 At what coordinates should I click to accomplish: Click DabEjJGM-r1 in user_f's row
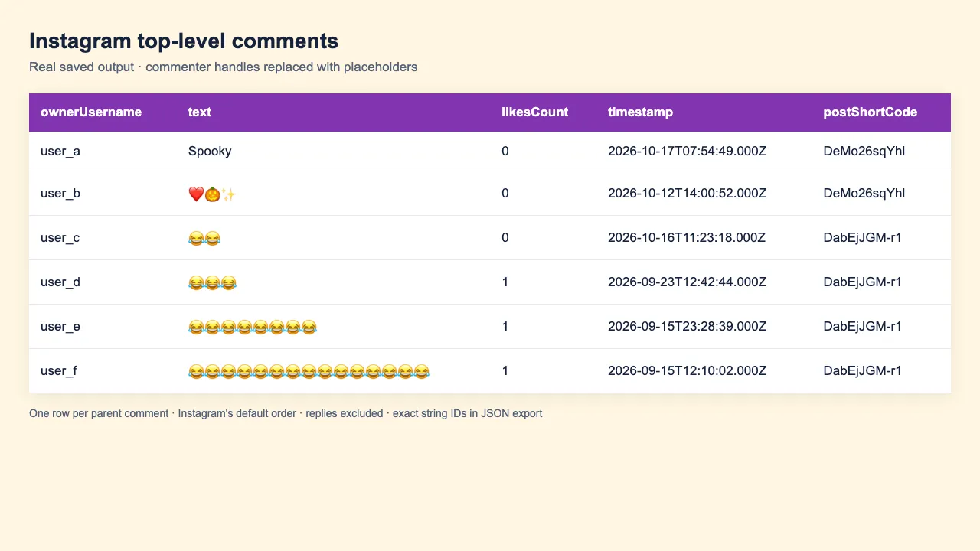point(863,371)
